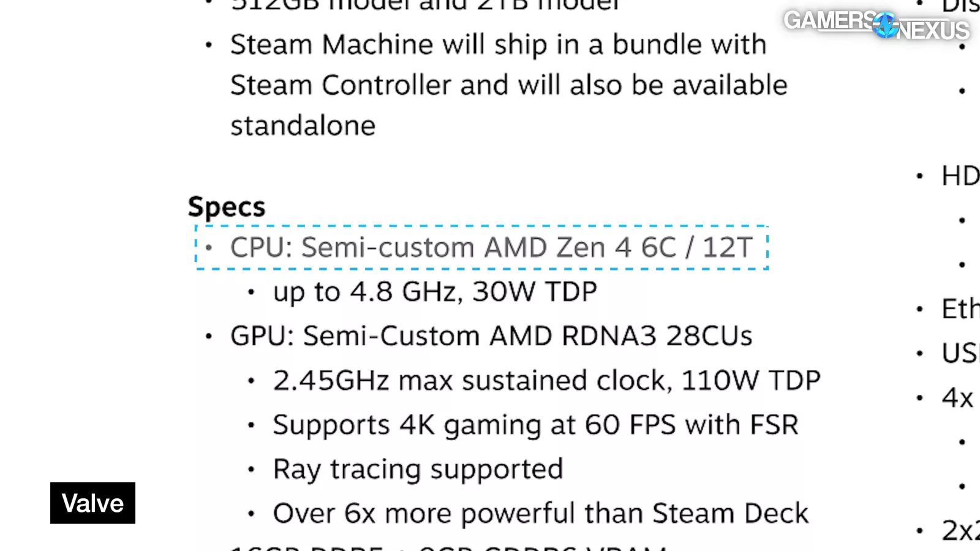
Task: Click the partially visible 'US' item at right
Action: [x=960, y=353]
